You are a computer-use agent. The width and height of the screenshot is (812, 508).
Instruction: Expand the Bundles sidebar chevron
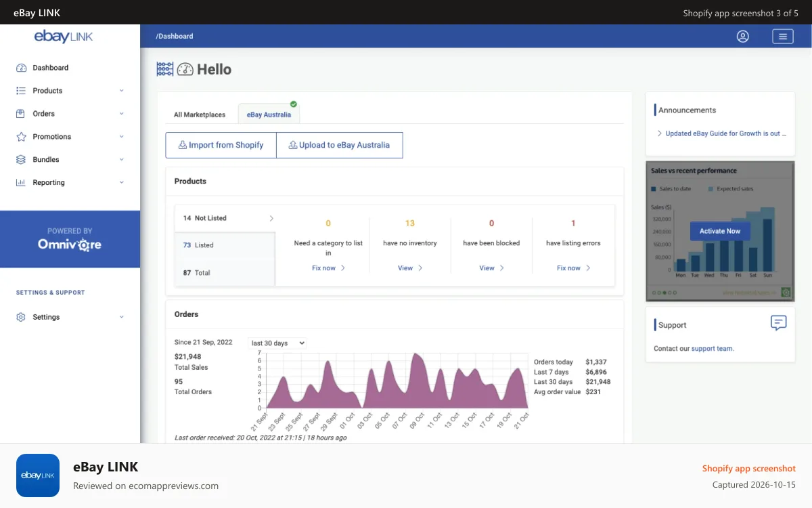pyautogui.click(x=122, y=160)
